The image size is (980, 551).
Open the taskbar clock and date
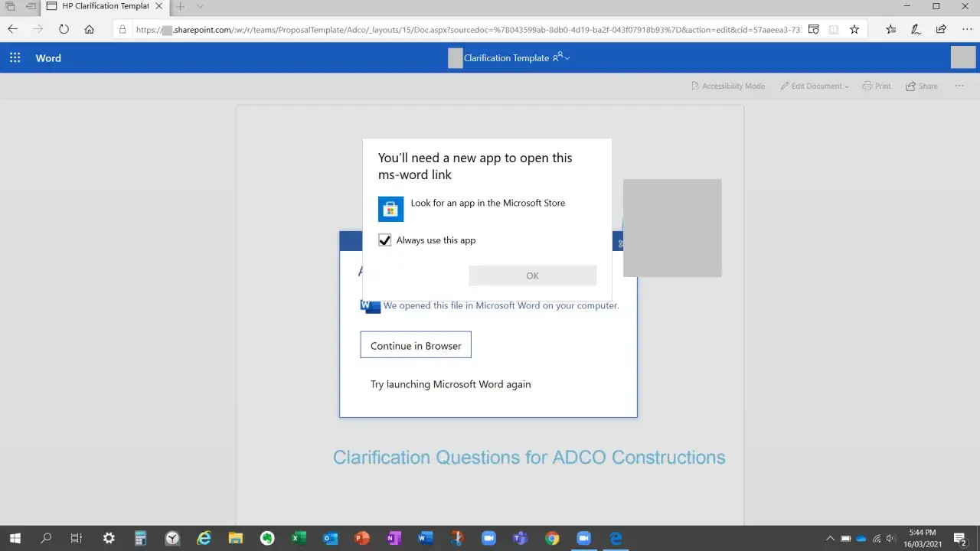pos(922,538)
